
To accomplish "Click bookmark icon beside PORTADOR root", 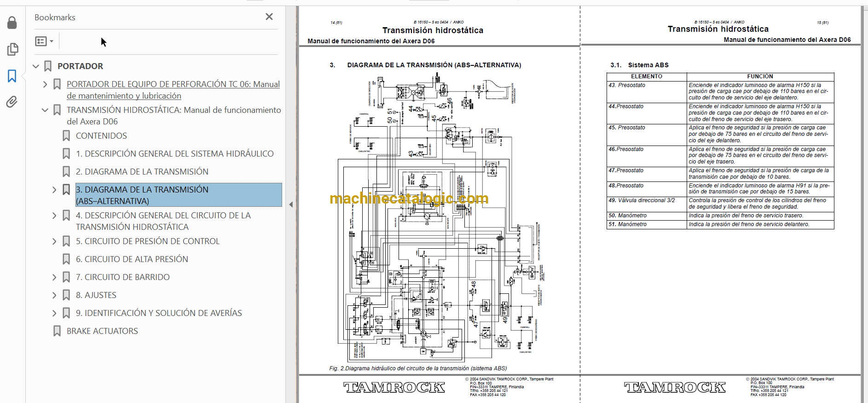I will pyautogui.click(x=48, y=66).
